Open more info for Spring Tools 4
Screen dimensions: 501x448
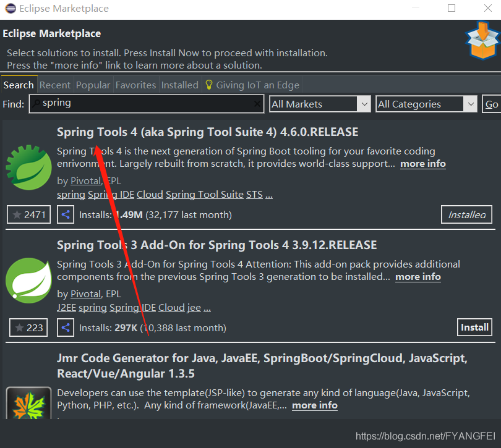[423, 164]
